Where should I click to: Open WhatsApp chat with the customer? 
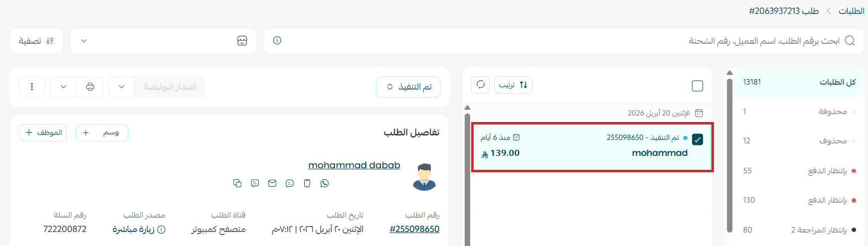point(325,183)
